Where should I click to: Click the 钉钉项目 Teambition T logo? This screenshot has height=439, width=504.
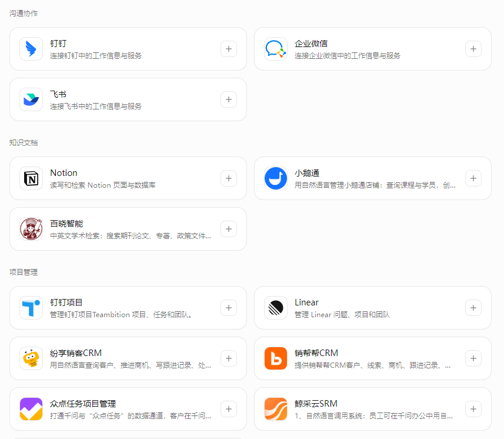(x=31, y=308)
